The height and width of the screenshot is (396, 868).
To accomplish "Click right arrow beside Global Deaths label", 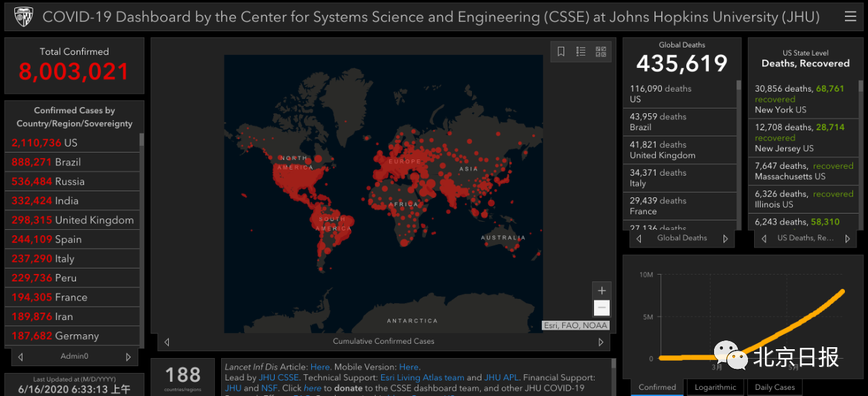I will [x=725, y=239].
